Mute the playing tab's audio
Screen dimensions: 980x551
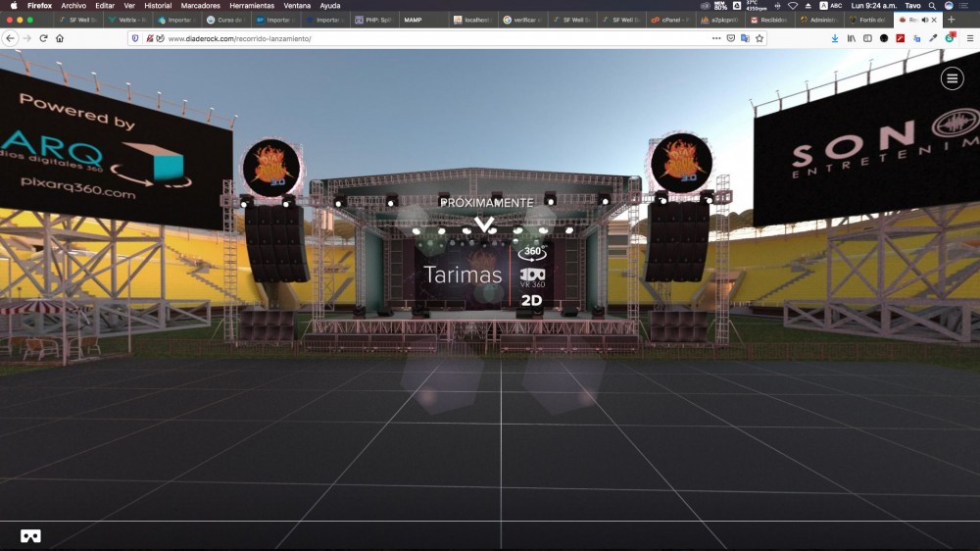click(925, 20)
